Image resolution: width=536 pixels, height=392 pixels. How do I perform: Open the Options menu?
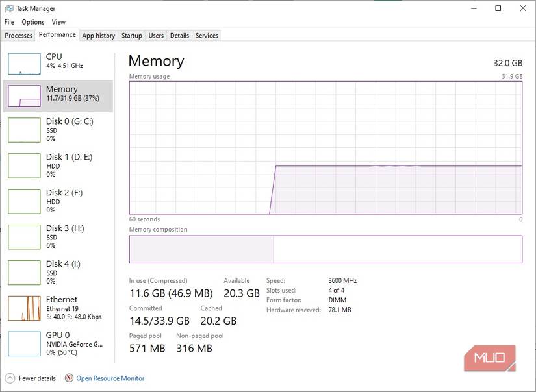tap(33, 22)
